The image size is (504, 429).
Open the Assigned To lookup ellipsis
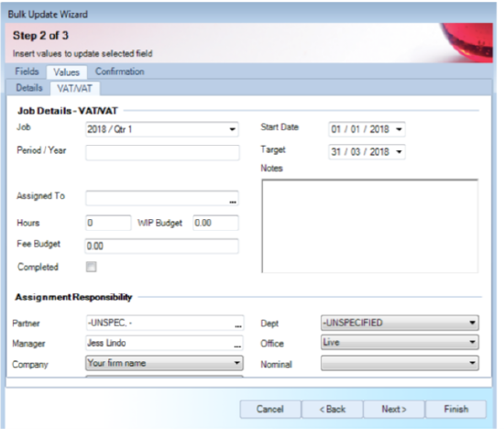point(233,202)
